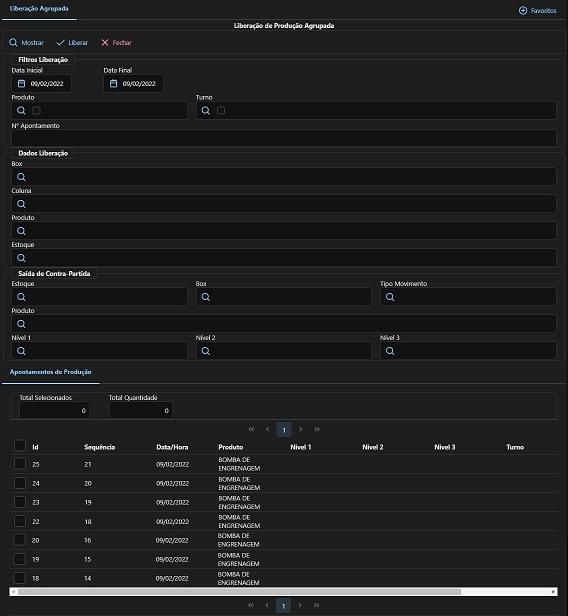The width and height of the screenshot is (568, 616).
Task: Go to next page in top paginator
Action: point(300,429)
